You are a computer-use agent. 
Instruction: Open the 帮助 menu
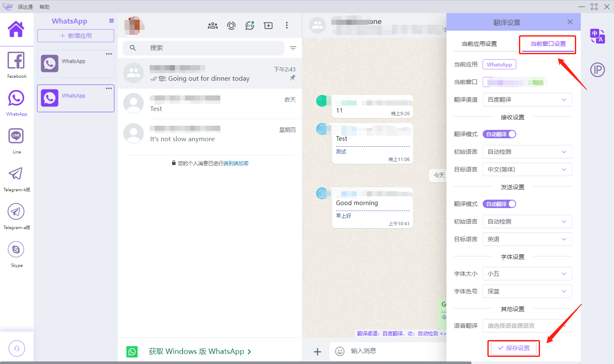click(x=45, y=7)
